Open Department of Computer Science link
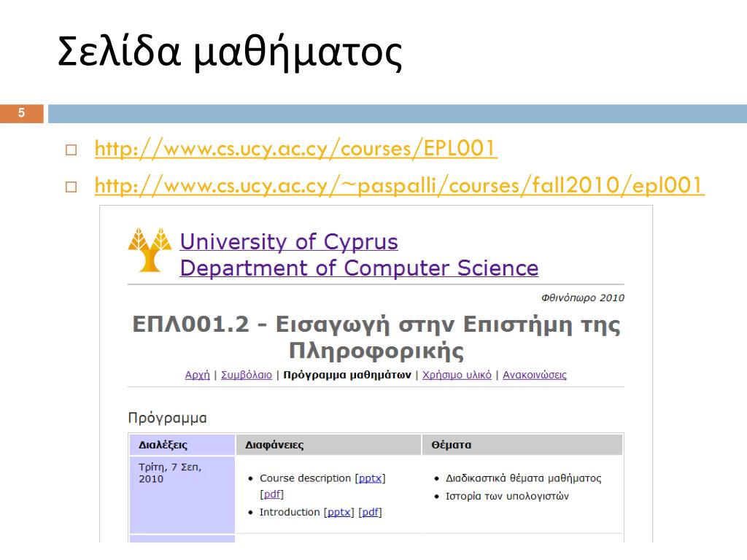Screen dimensions: 747x560 [x=359, y=268]
